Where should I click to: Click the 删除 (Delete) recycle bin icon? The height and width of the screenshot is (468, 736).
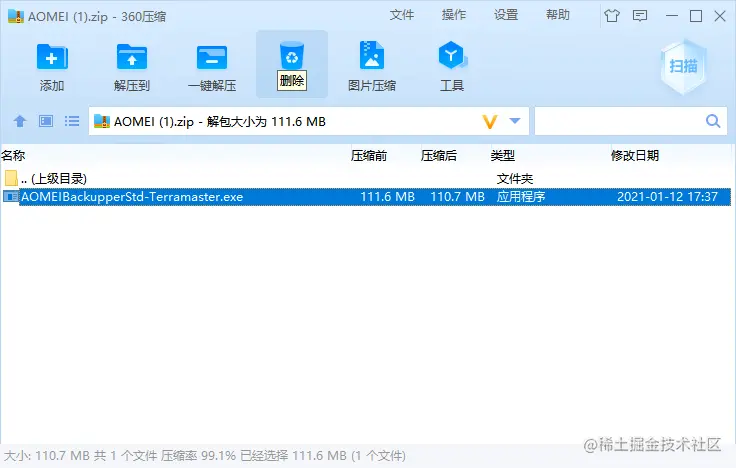[291, 56]
